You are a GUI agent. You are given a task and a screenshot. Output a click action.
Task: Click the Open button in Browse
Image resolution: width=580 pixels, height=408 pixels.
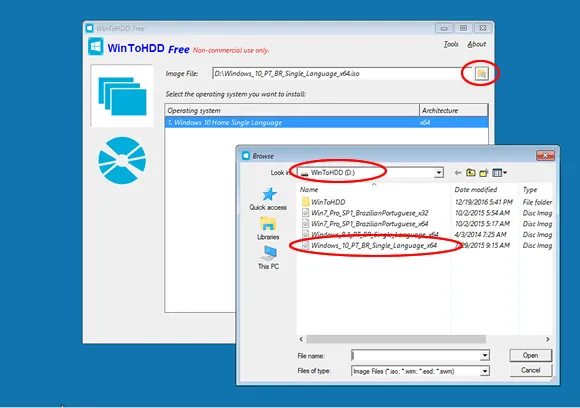[530, 355]
